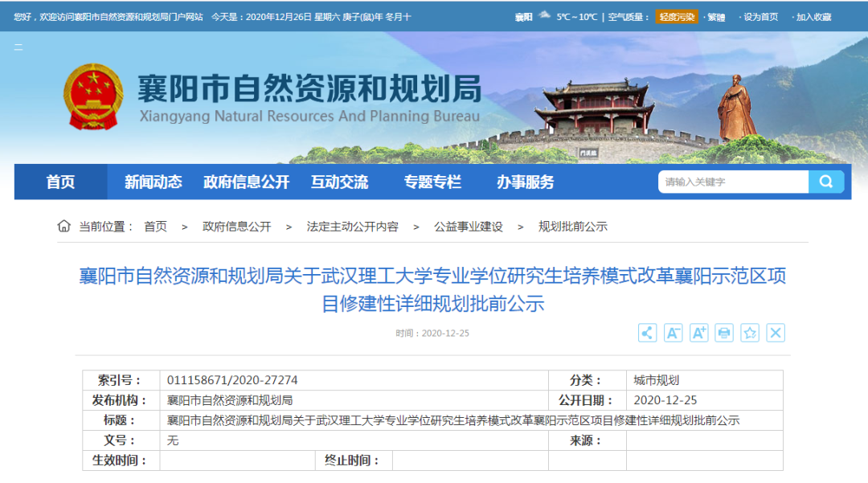
Task: Focus the keyword search input field
Action: point(734,182)
